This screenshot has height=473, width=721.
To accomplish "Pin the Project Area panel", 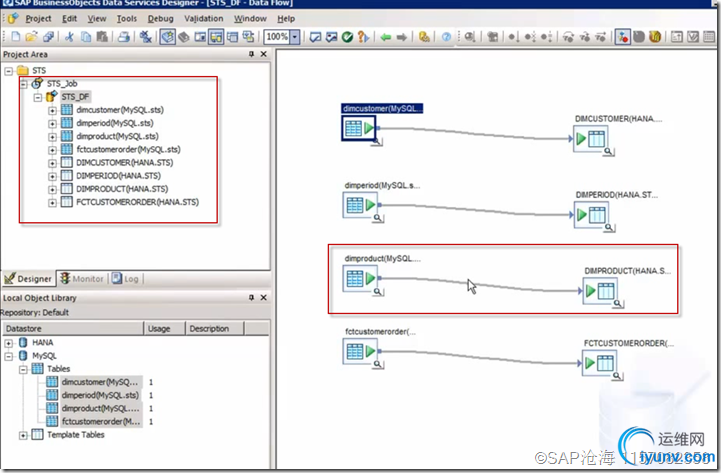I will 251,54.
